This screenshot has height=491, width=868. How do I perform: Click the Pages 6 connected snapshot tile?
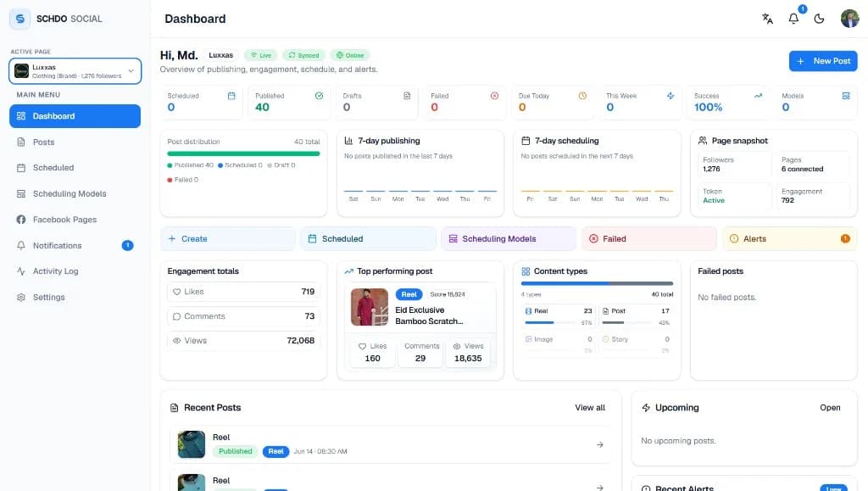pyautogui.click(x=813, y=165)
